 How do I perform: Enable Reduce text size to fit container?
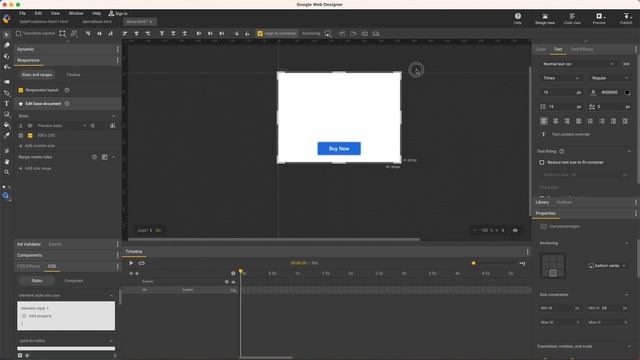[542, 162]
